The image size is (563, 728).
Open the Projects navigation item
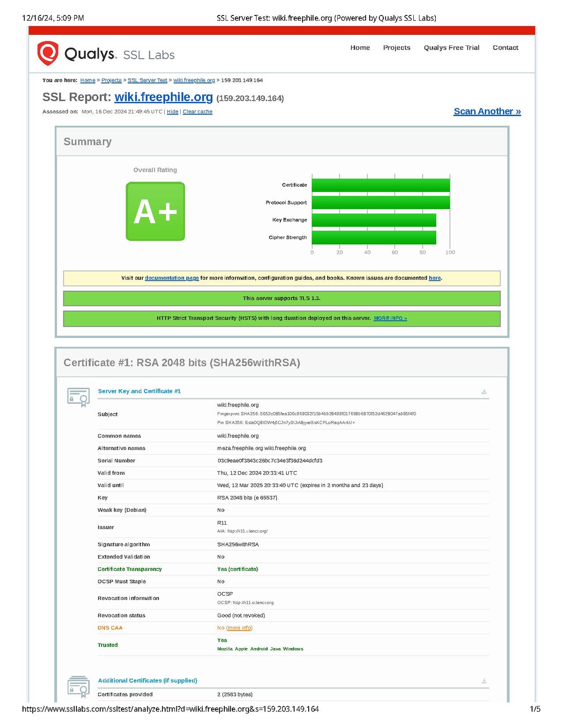[x=396, y=47]
